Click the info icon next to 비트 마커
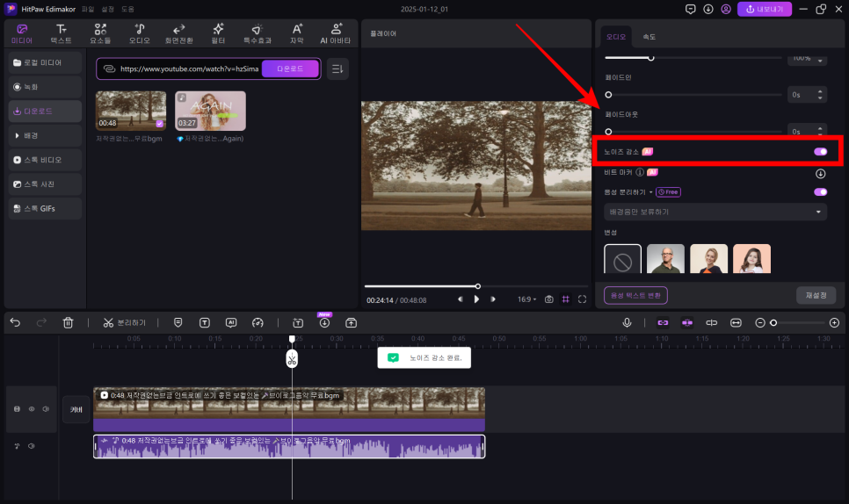Screen dimensions: 849x504 tap(640, 172)
